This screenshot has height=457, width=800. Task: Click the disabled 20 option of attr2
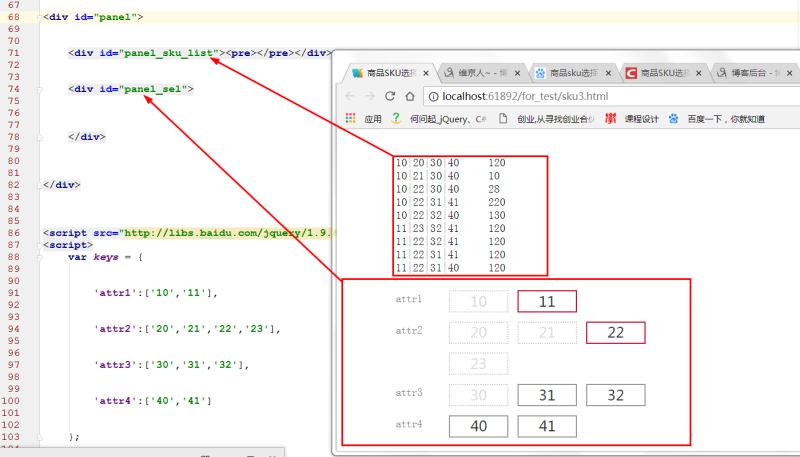[479, 333]
